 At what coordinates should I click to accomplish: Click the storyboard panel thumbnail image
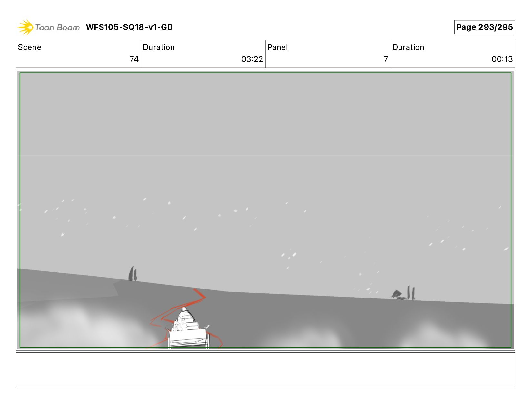[x=265, y=210]
